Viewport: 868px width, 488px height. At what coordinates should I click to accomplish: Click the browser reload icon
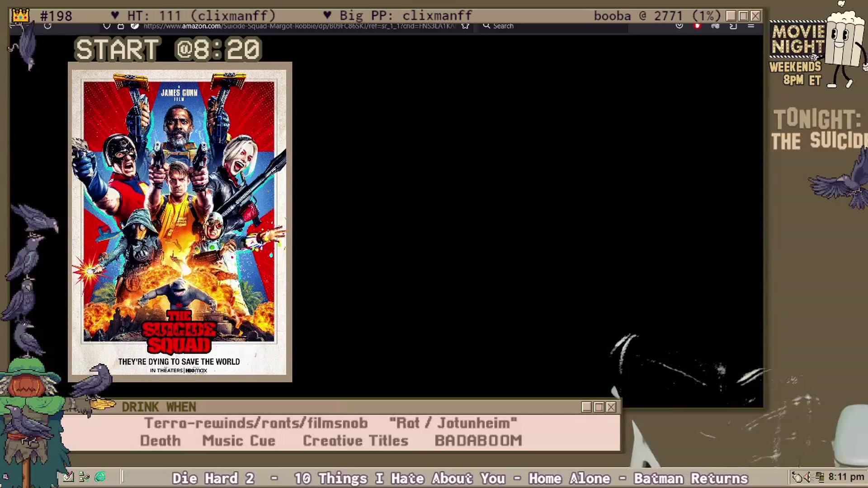(47, 26)
